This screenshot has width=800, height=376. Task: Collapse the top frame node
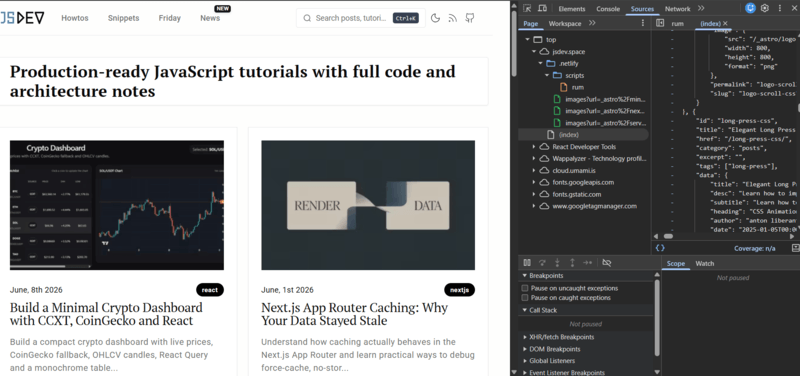click(x=528, y=40)
